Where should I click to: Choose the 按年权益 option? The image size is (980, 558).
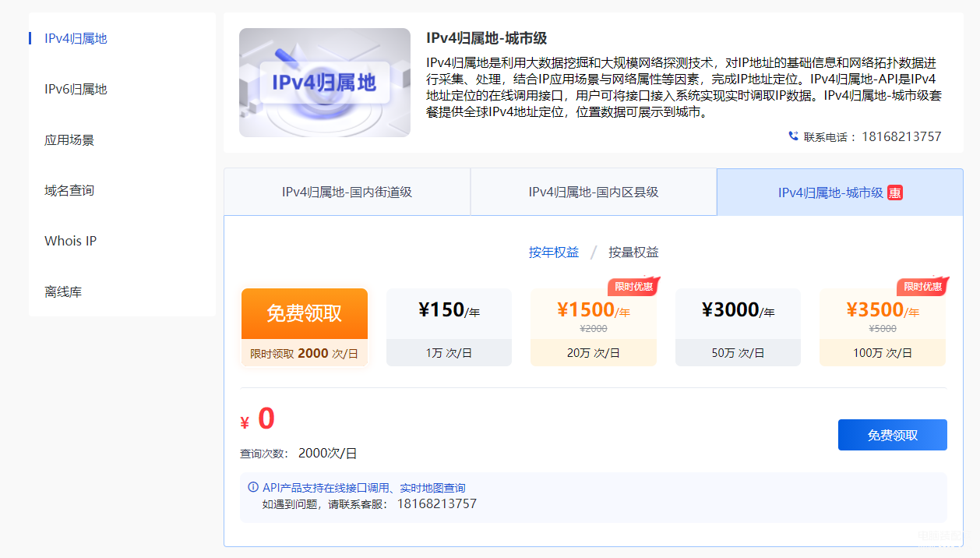pos(554,252)
